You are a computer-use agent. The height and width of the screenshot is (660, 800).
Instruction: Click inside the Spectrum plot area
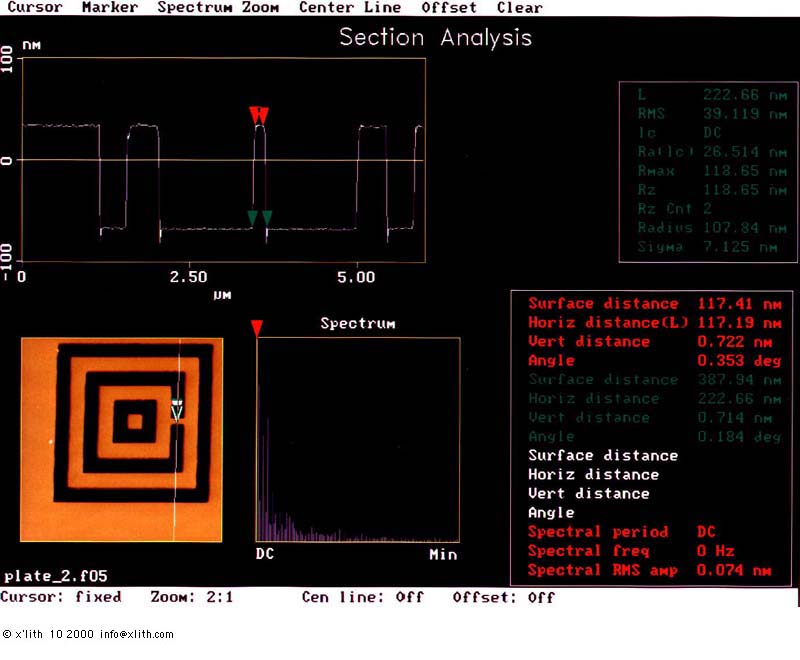[x=358, y=440]
